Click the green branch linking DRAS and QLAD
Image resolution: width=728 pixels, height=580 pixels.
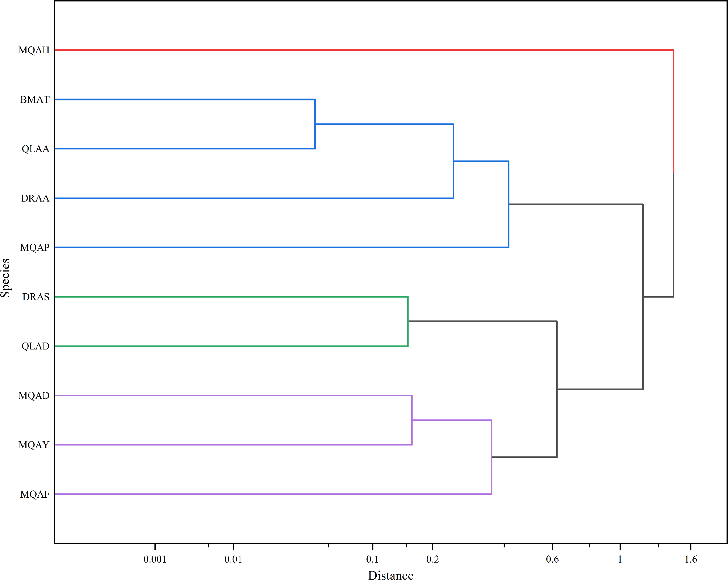click(408, 322)
